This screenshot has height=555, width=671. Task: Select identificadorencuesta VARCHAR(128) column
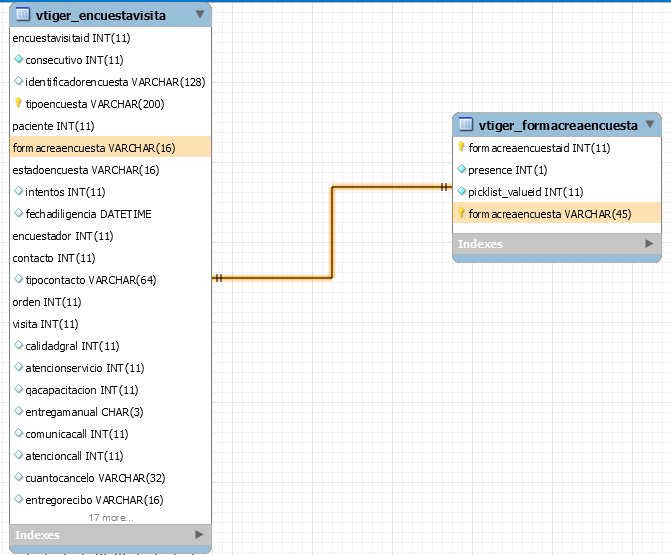pyautogui.click(x=110, y=82)
